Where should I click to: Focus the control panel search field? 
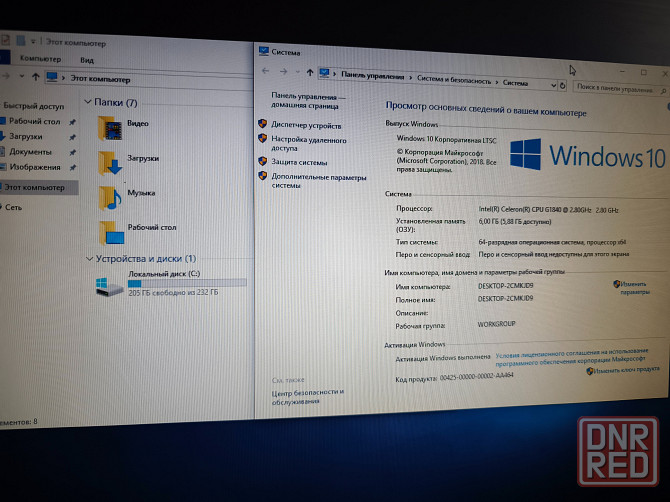[620, 89]
